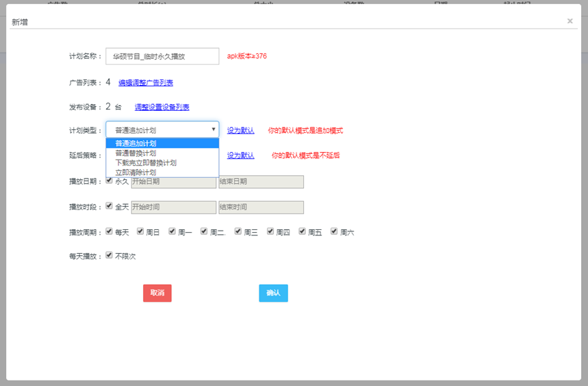Screen dimensions: 588x386
Task: Toggle the 全天 time period checkbox
Action: [x=110, y=206]
